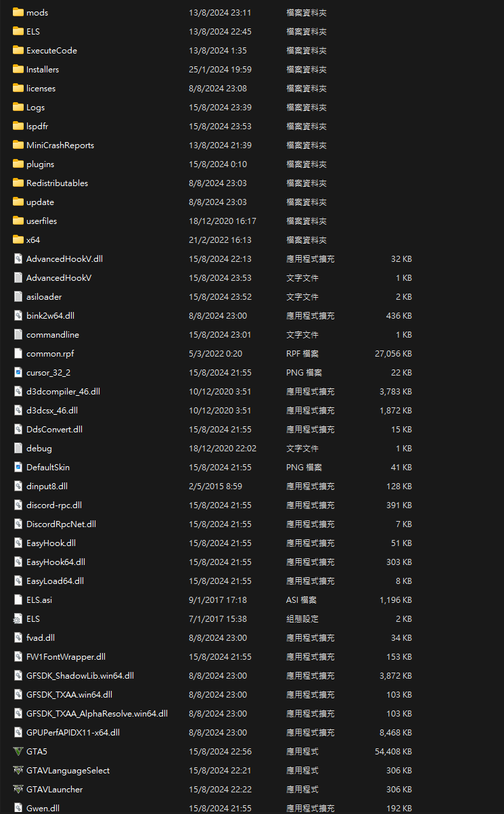
Task: Click the GFSDK_ShadowLib.win64.dll file name
Action: pyautogui.click(x=80, y=675)
